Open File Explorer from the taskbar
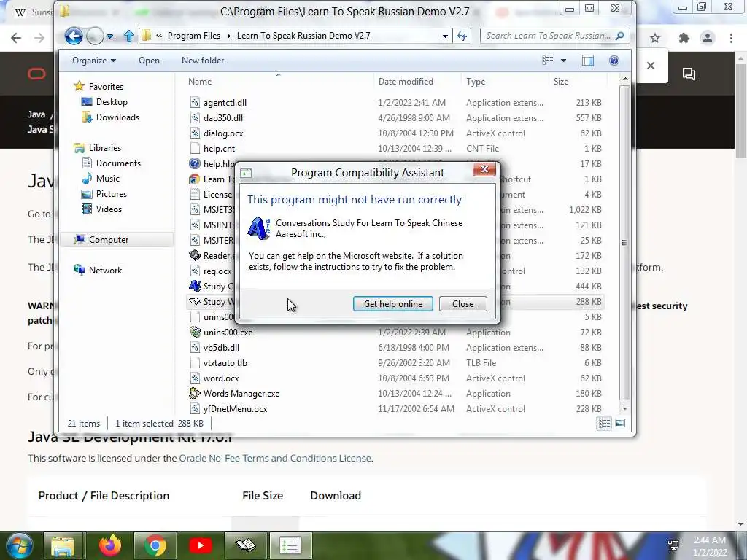Image resolution: width=747 pixels, height=560 pixels. tap(63, 545)
